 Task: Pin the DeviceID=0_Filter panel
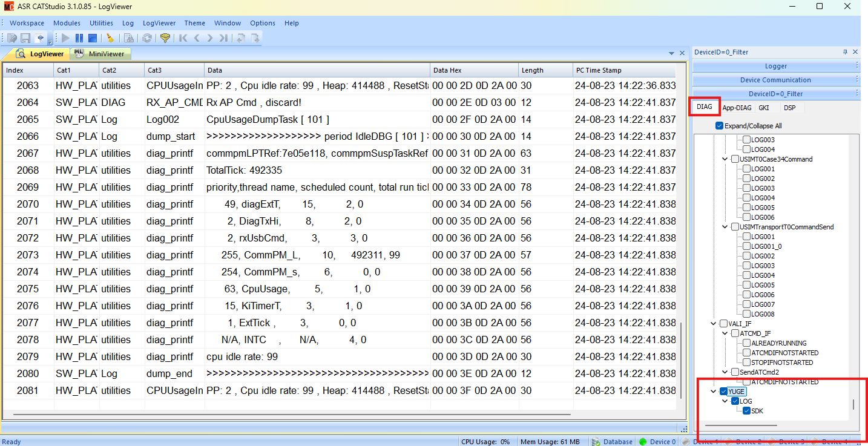pyautogui.click(x=846, y=53)
